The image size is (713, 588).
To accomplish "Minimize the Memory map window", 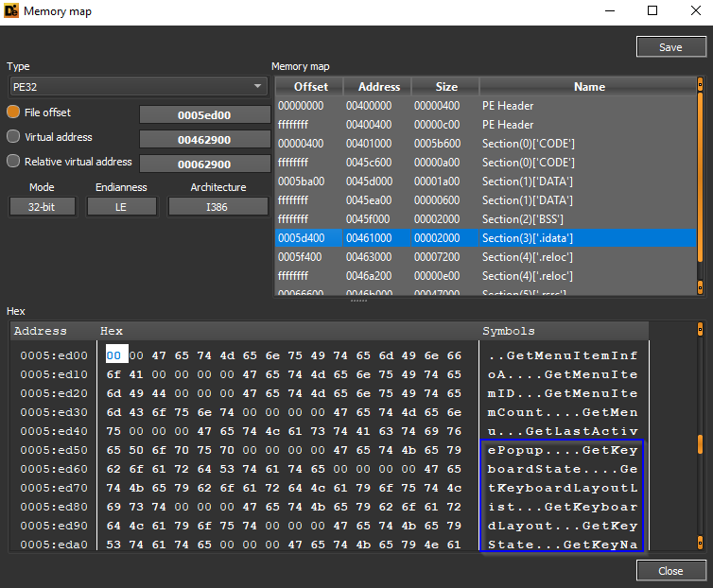I will coord(609,11).
